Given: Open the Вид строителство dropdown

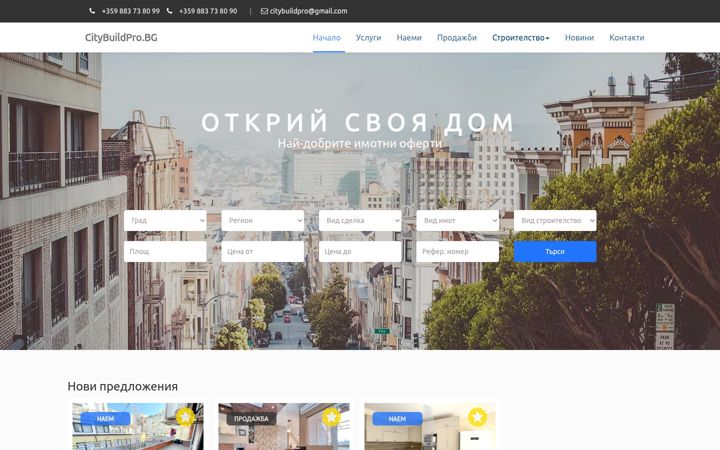Looking at the screenshot, I should (555, 220).
